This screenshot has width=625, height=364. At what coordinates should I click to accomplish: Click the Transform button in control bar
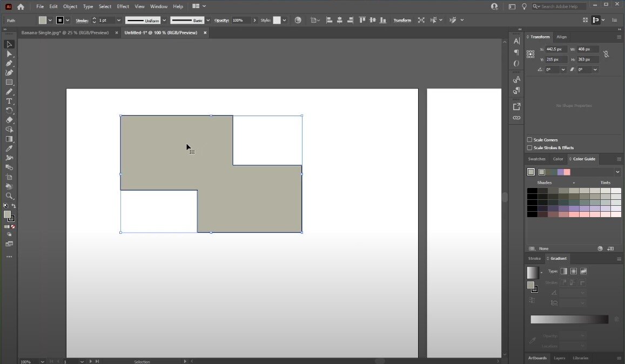pyautogui.click(x=402, y=21)
